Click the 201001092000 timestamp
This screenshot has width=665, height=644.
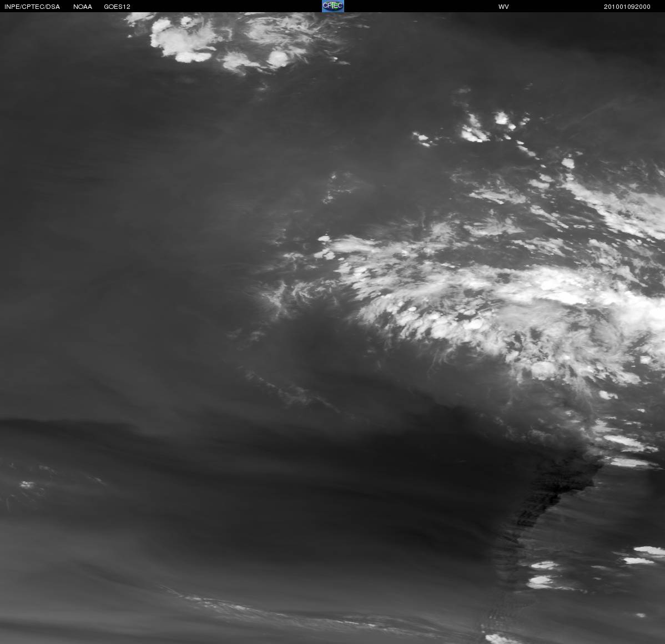coord(627,7)
